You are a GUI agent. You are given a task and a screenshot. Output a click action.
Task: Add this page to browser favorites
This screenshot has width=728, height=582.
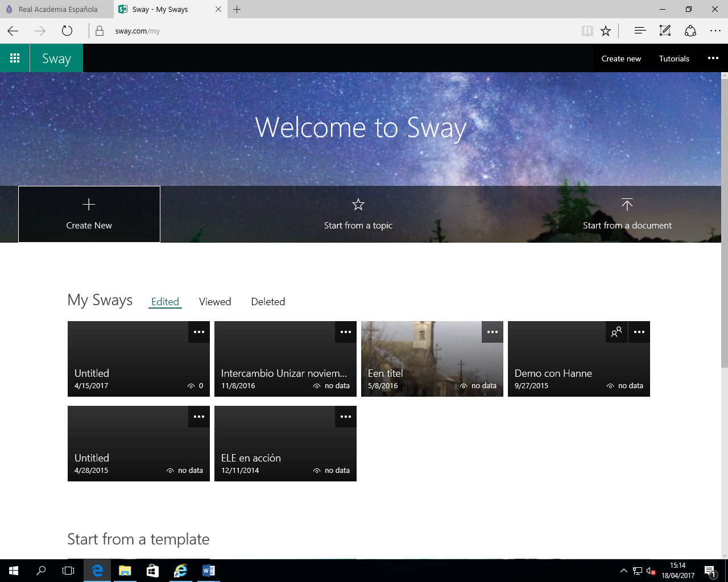coord(606,31)
